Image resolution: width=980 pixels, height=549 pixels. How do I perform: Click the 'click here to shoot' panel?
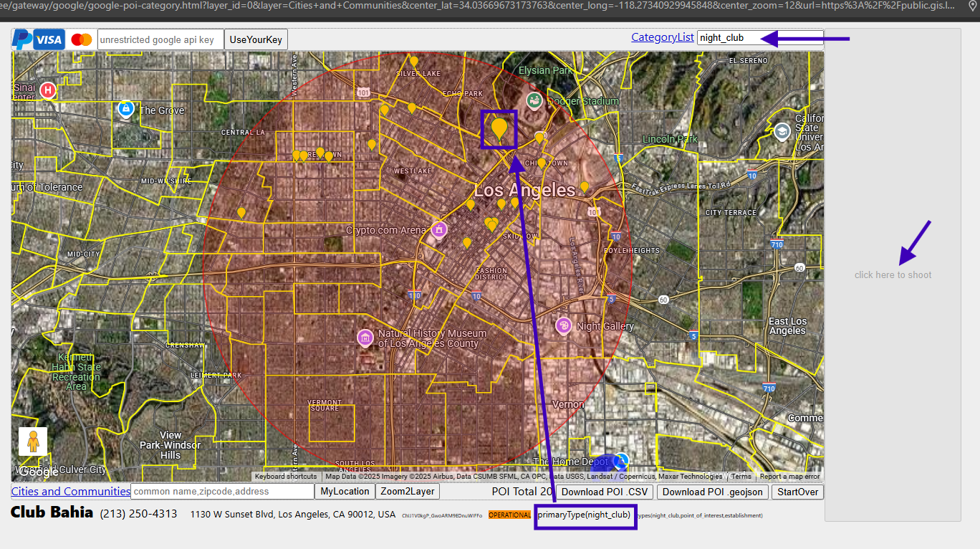point(893,274)
